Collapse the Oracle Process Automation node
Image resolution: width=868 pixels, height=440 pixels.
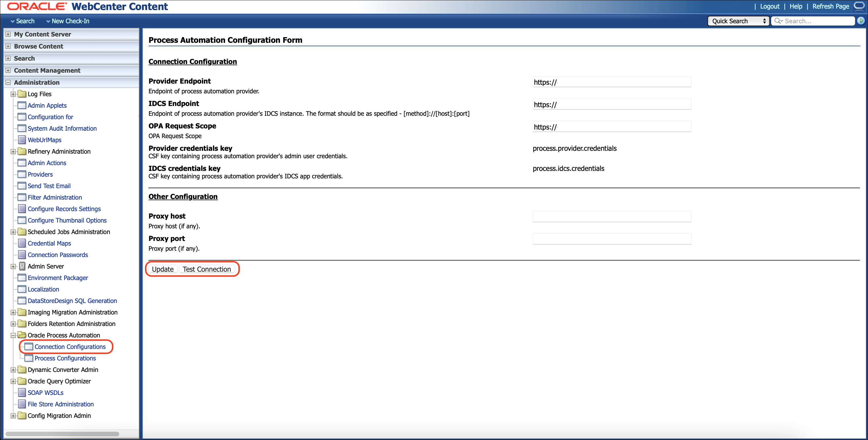(13, 335)
